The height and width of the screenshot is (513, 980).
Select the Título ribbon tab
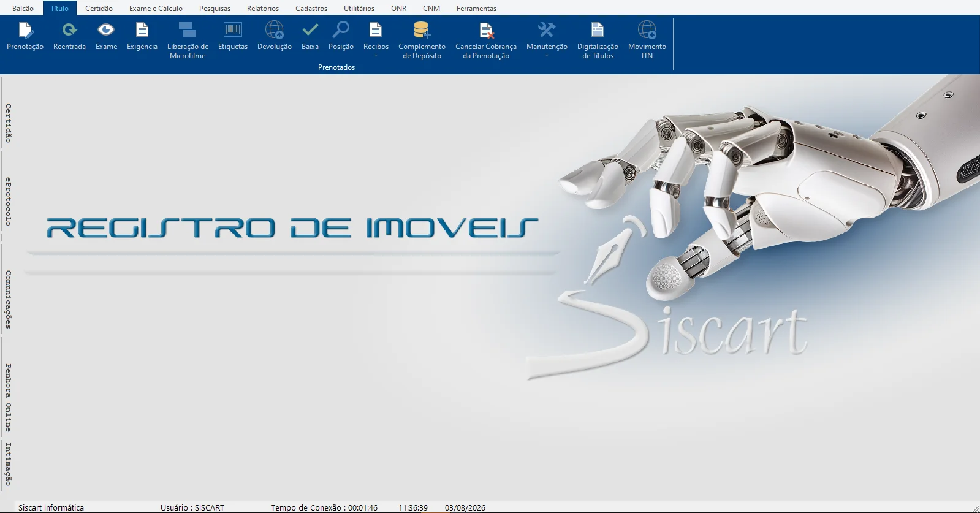click(x=59, y=9)
